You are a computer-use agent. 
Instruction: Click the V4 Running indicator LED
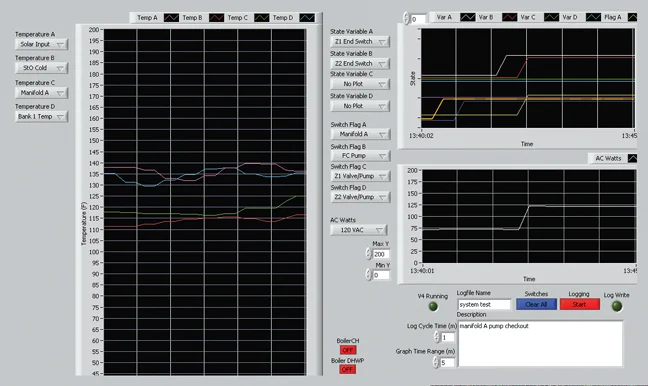(x=433, y=306)
